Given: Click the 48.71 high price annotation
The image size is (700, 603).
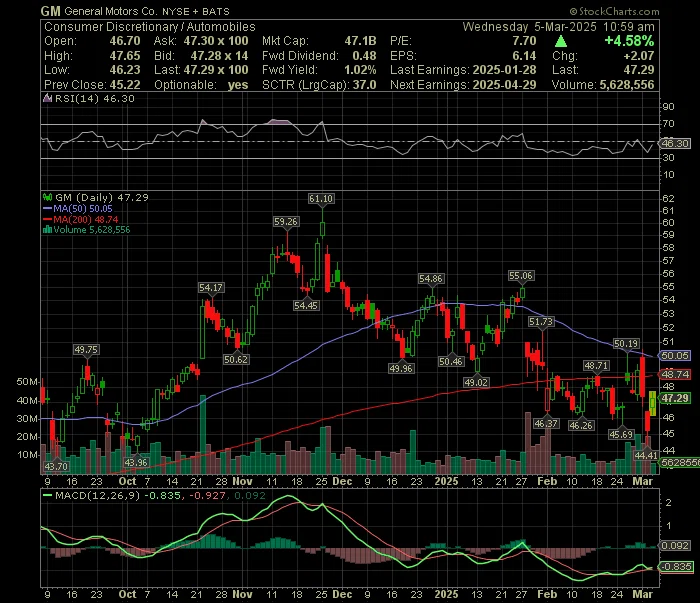Looking at the screenshot, I should (596, 366).
